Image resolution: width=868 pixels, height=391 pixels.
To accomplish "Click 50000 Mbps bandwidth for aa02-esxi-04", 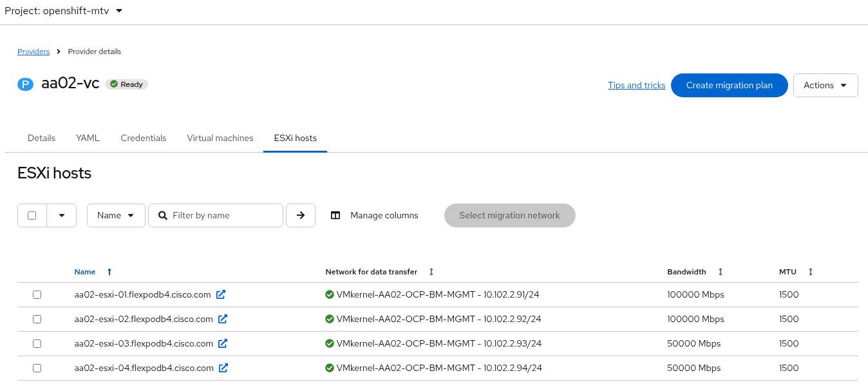I will [x=694, y=368].
